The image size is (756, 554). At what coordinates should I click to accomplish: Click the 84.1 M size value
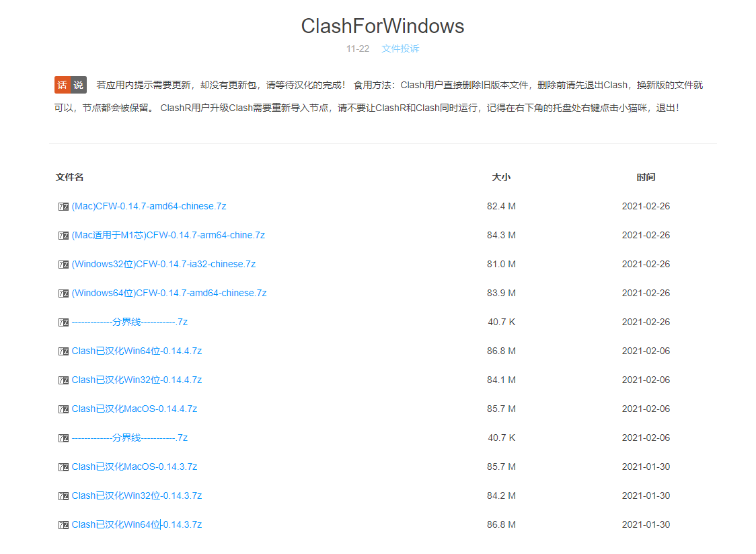pos(502,380)
